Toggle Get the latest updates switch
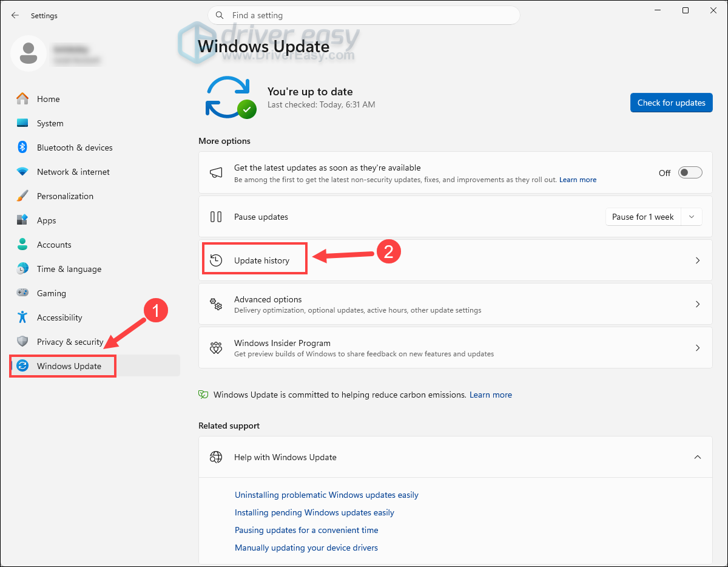Viewport: 728px width, 567px height. [x=690, y=173]
